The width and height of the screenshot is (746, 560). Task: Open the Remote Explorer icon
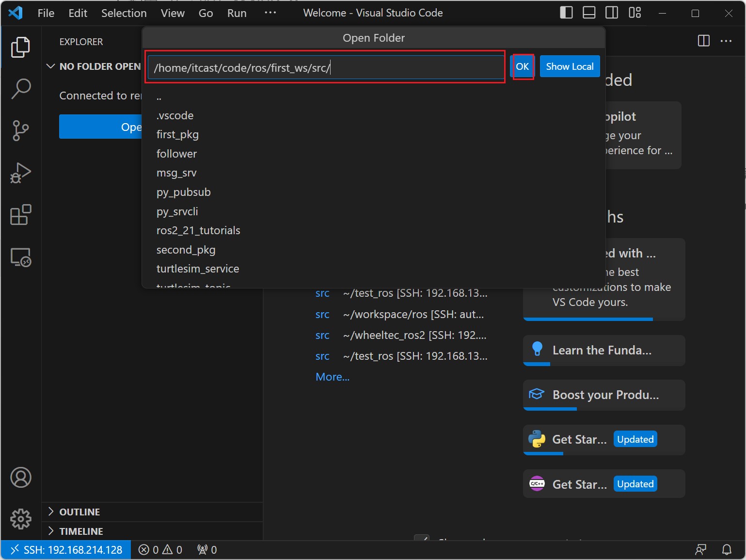pyautogui.click(x=21, y=257)
